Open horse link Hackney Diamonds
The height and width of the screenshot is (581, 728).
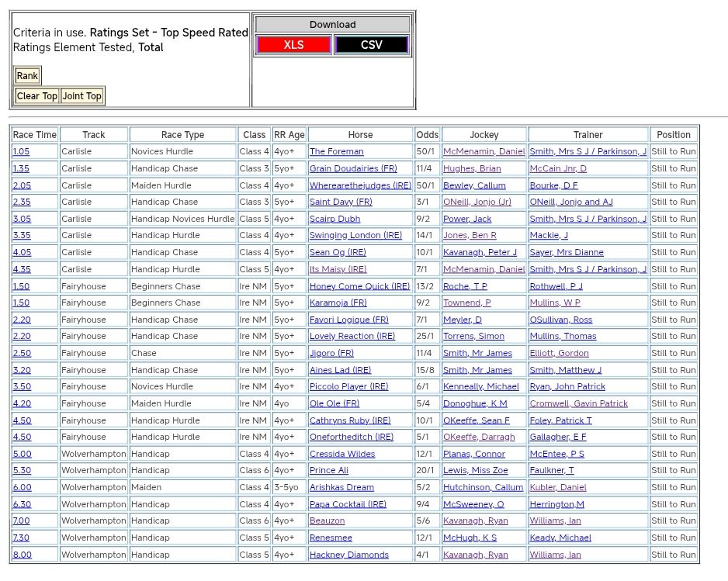pyautogui.click(x=348, y=555)
